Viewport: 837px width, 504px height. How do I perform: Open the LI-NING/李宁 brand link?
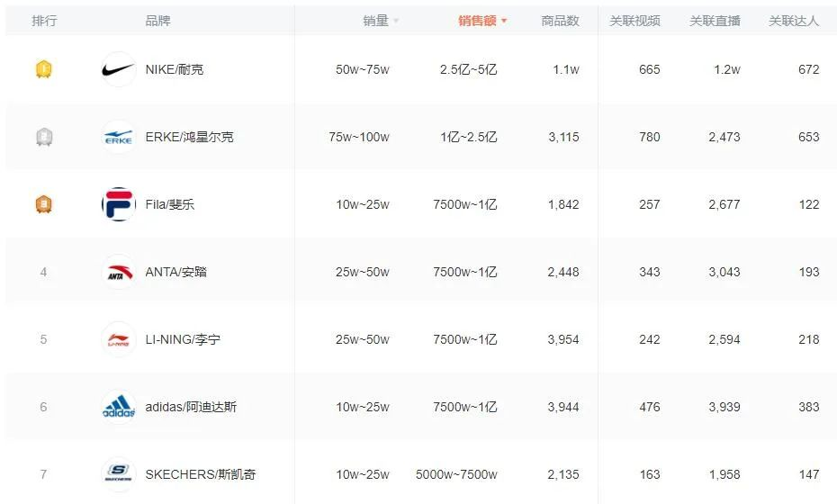183,339
